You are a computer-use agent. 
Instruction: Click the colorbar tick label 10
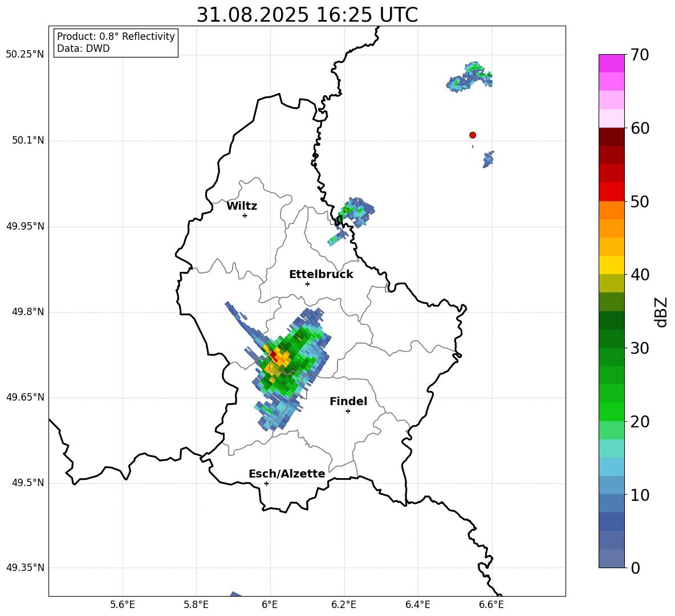click(x=640, y=495)
